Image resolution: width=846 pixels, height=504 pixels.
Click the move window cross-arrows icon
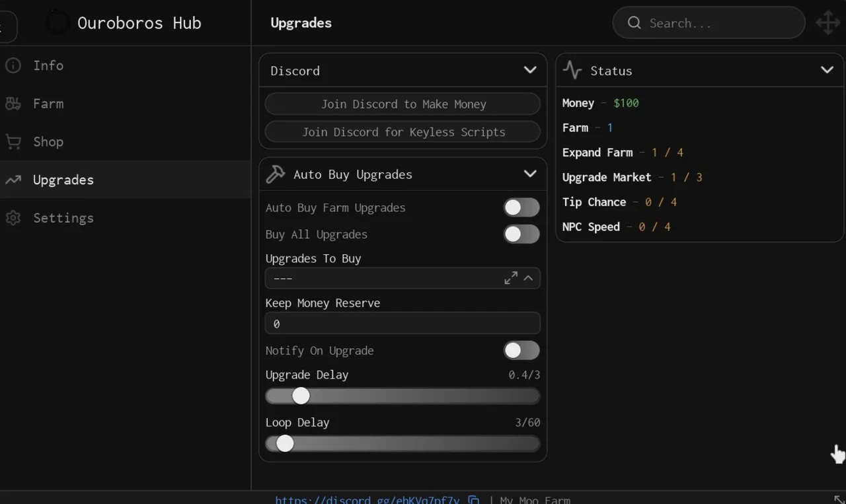827,22
